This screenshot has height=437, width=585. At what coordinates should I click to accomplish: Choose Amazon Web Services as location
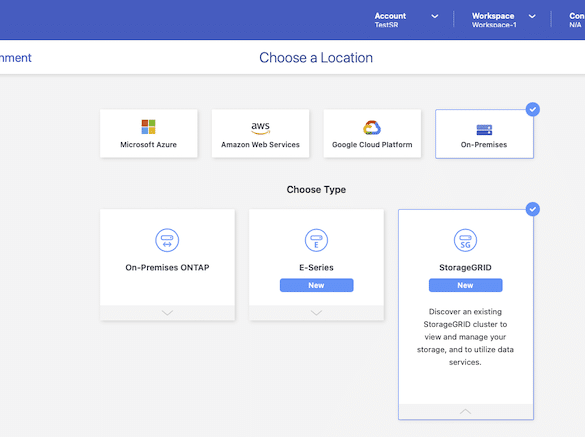tap(260, 133)
